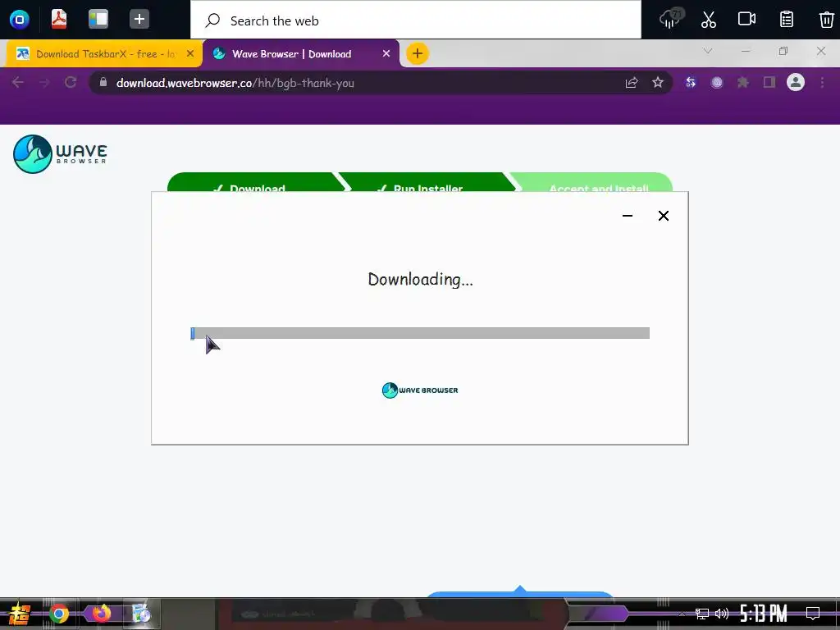
Task: Show hidden tray icons chevron
Action: [682, 614]
